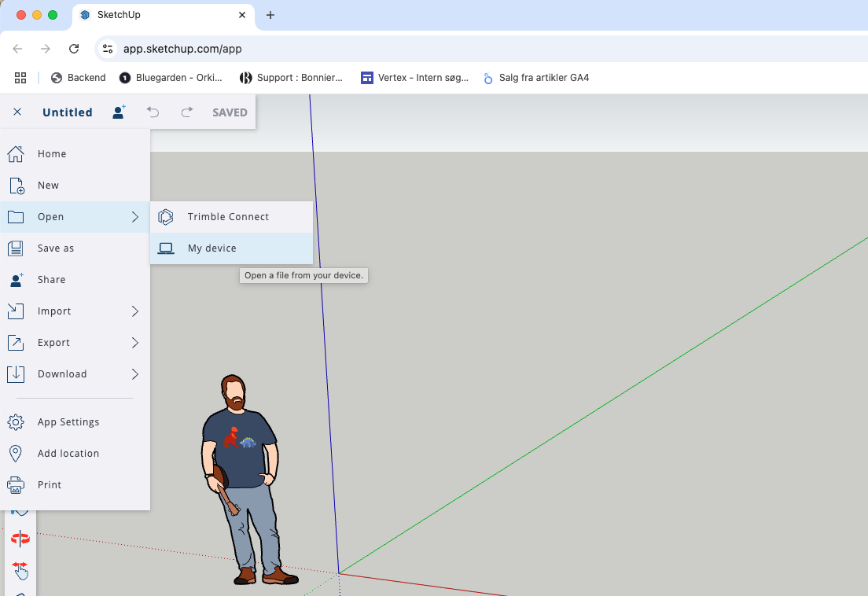Screen dimensions: 868x596
Task: Select the Pan hand tool icon
Action: pos(20,568)
